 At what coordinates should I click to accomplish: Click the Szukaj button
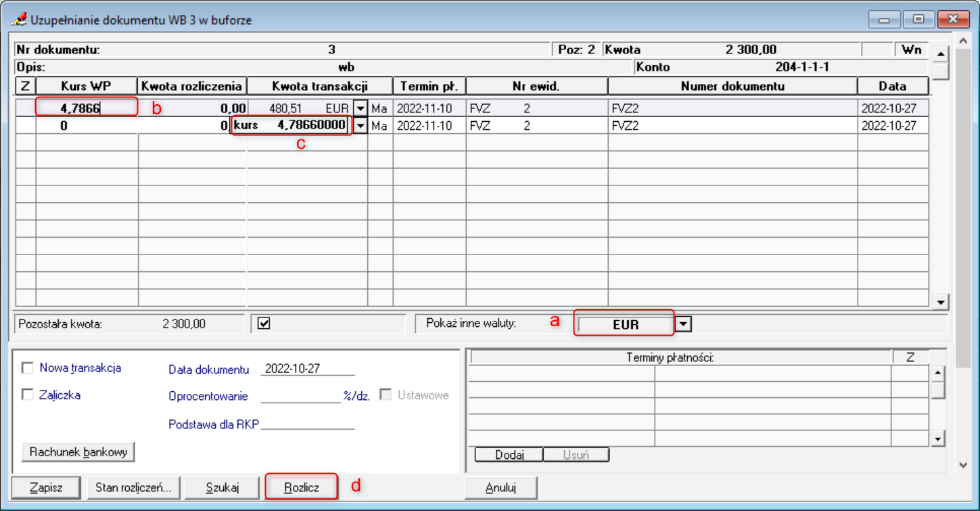(223, 487)
